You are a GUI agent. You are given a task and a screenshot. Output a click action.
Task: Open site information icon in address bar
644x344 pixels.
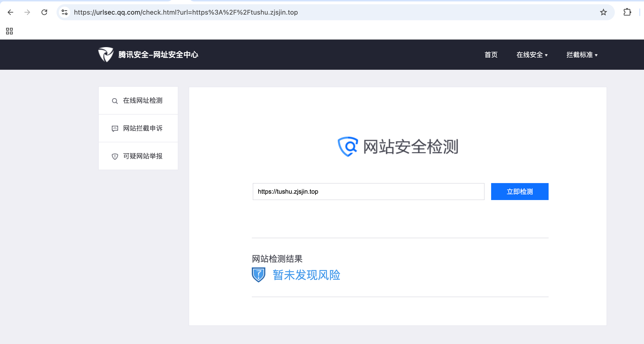[x=65, y=12]
